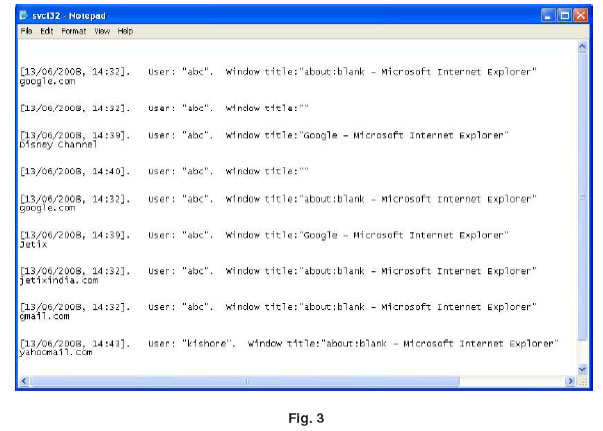The image size is (603, 431).
Task: Open the Help menu
Action: click(125, 31)
